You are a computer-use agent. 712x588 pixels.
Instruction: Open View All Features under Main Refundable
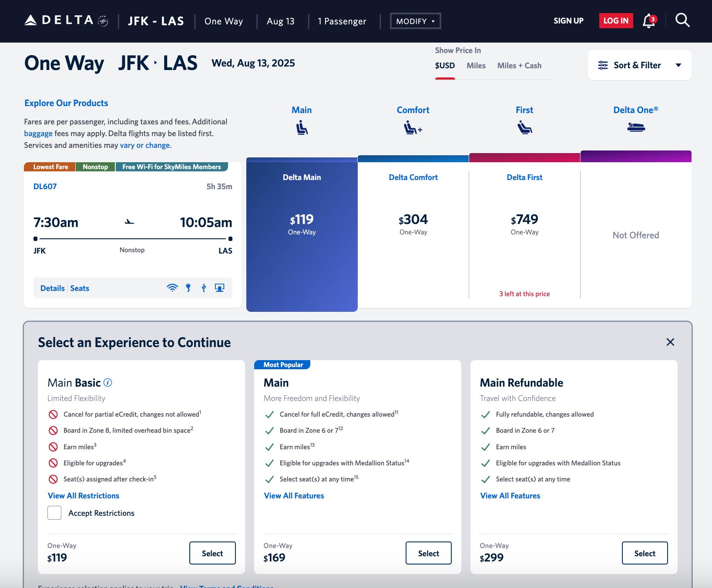tap(510, 496)
